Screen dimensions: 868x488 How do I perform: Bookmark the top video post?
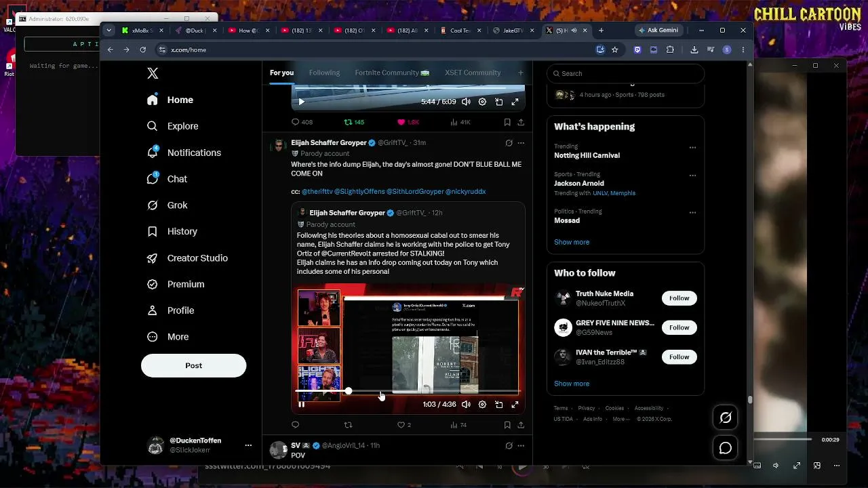(507, 122)
